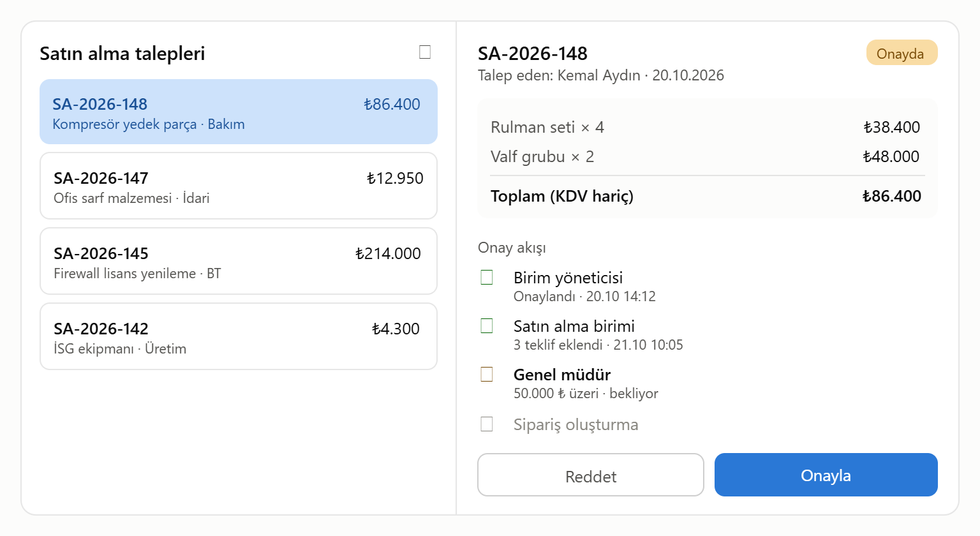Click the Onayda status badge
Image resolution: width=980 pixels, height=536 pixels.
click(902, 53)
